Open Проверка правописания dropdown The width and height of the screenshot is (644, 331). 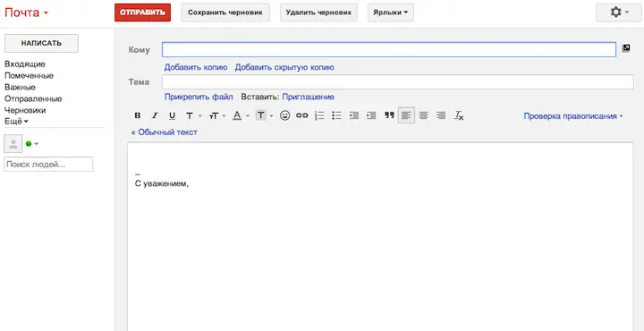tap(573, 116)
